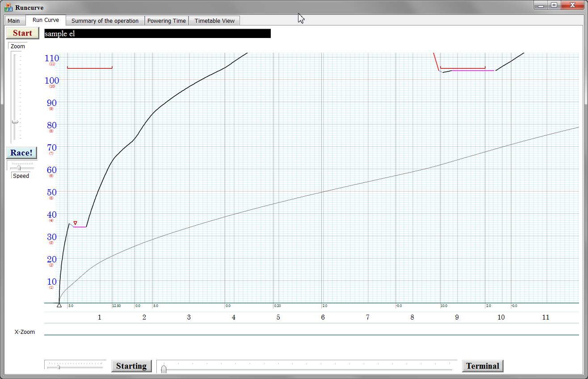Image resolution: width=588 pixels, height=379 pixels.
Task: Click the 110 speed axis label
Action: click(x=52, y=58)
